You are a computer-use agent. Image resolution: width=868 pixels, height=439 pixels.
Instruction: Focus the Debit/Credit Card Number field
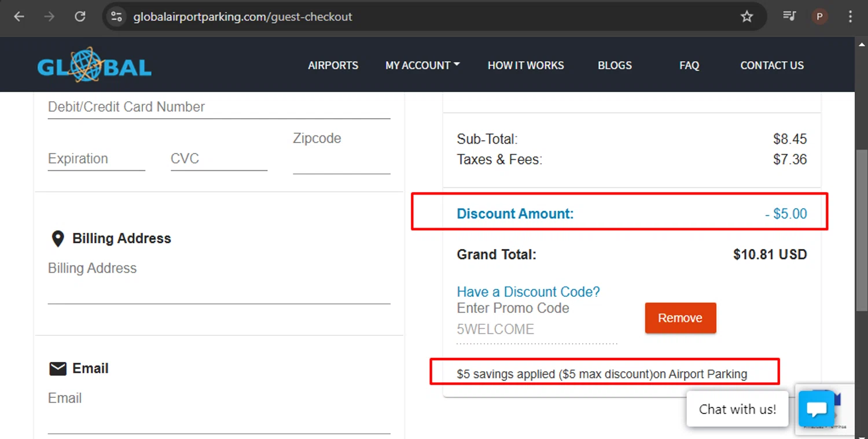(219, 107)
